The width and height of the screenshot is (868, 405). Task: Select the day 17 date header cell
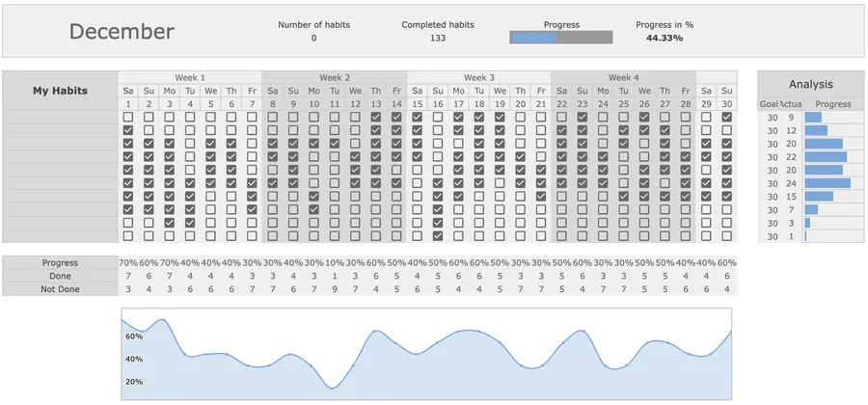click(458, 104)
